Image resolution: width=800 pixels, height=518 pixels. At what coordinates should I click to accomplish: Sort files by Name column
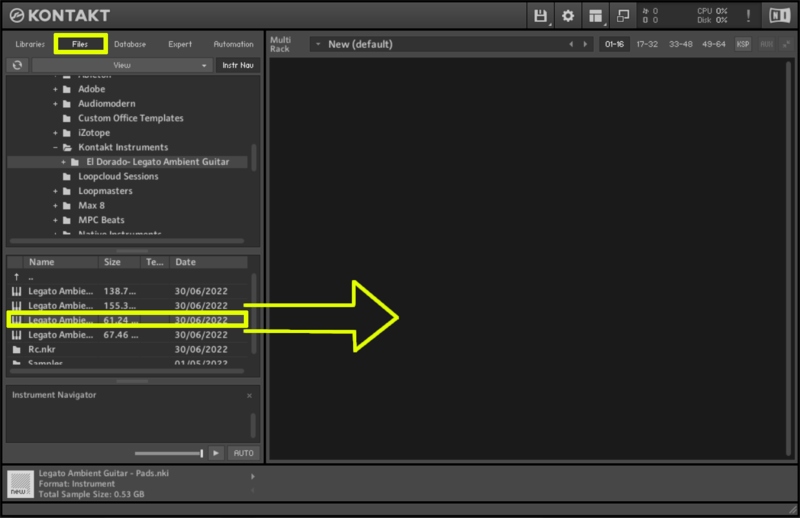[x=60, y=262]
